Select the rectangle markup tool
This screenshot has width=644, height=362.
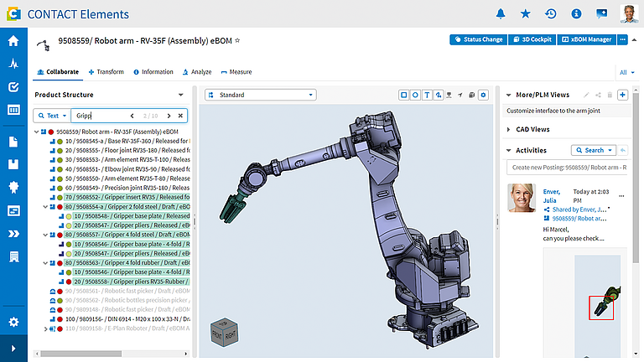[x=403, y=95]
